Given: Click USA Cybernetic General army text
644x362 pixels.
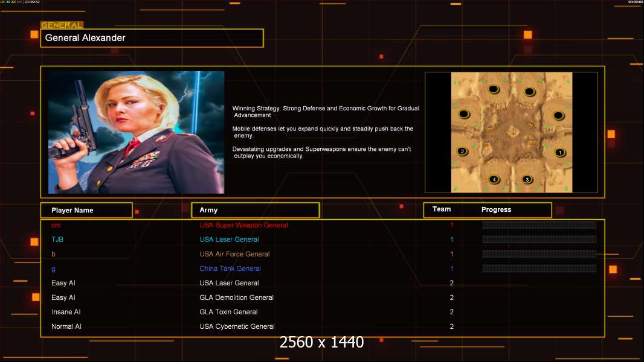Looking at the screenshot, I should [237, 326].
